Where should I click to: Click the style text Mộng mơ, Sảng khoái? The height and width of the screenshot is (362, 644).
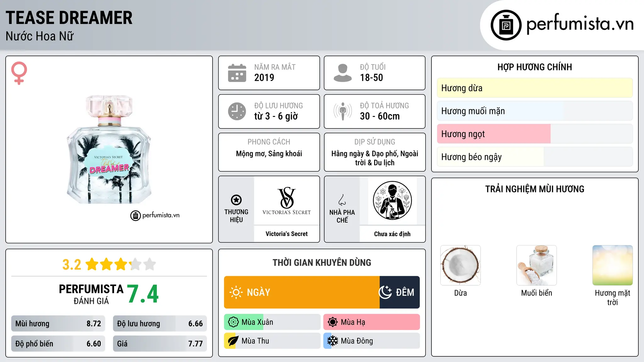click(269, 154)
